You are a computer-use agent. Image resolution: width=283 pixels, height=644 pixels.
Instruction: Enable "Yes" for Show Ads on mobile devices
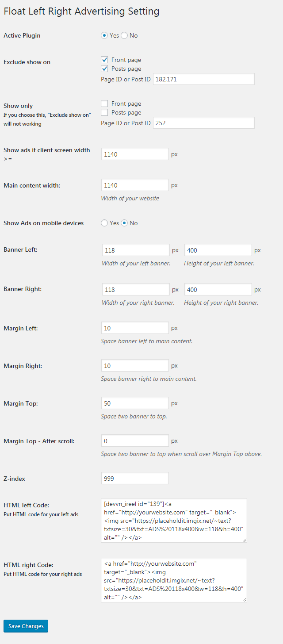[104, 223]
